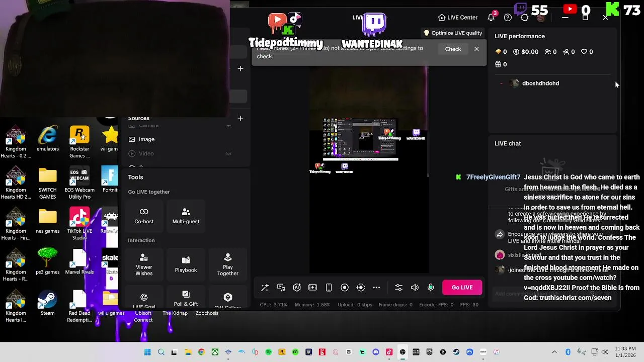This screenshot has height=362, width=644.
Task: Open LIVE Center
Action: [457, 18]
